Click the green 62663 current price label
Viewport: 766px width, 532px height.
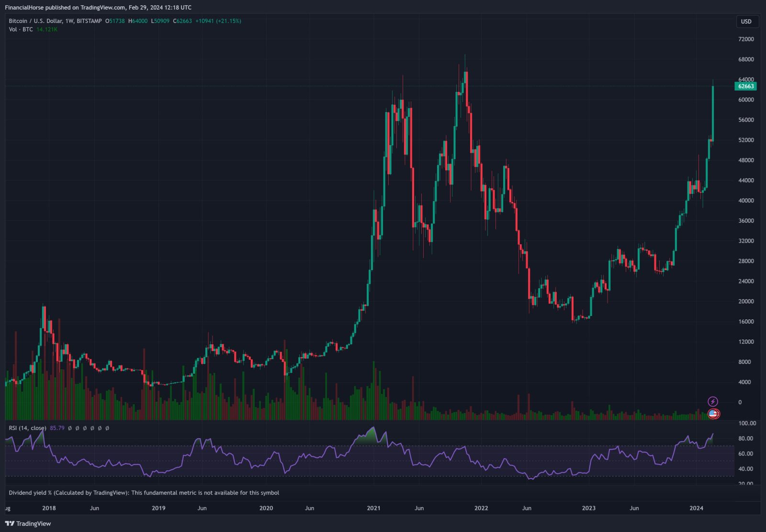(x=745, y=86)
